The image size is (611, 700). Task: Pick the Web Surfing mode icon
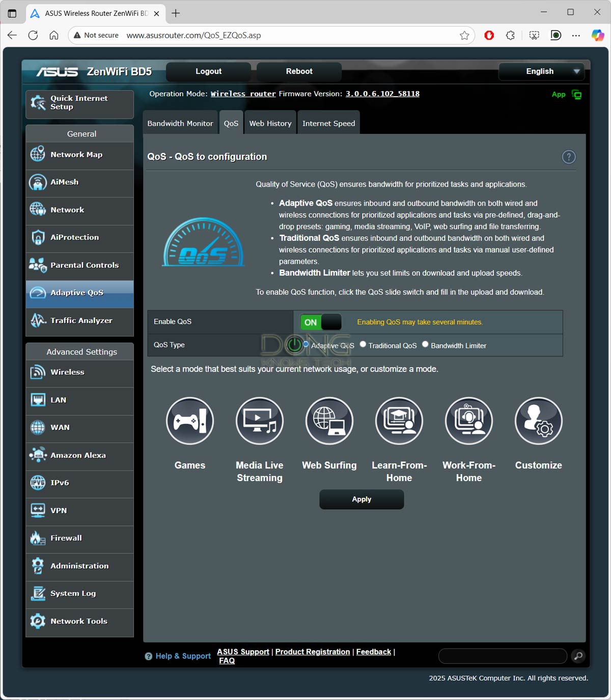point(329,421)
